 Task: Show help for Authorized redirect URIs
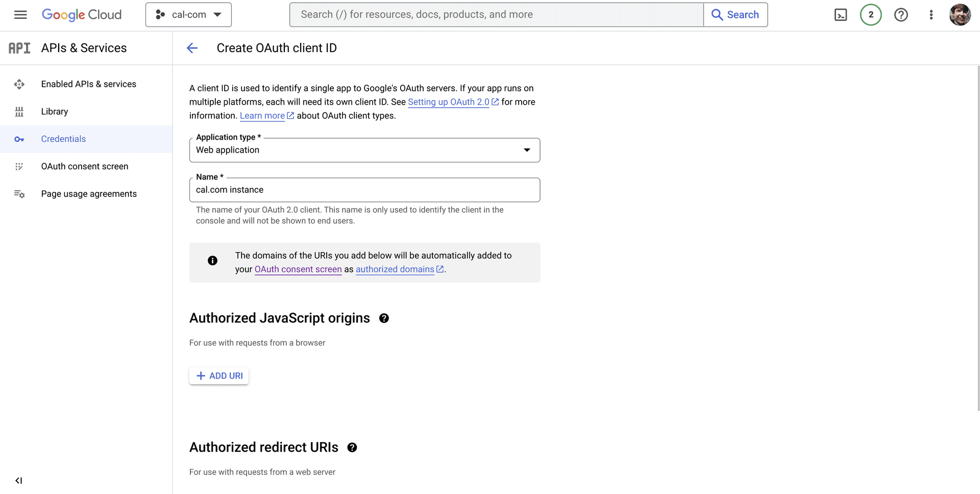[352, 448]
